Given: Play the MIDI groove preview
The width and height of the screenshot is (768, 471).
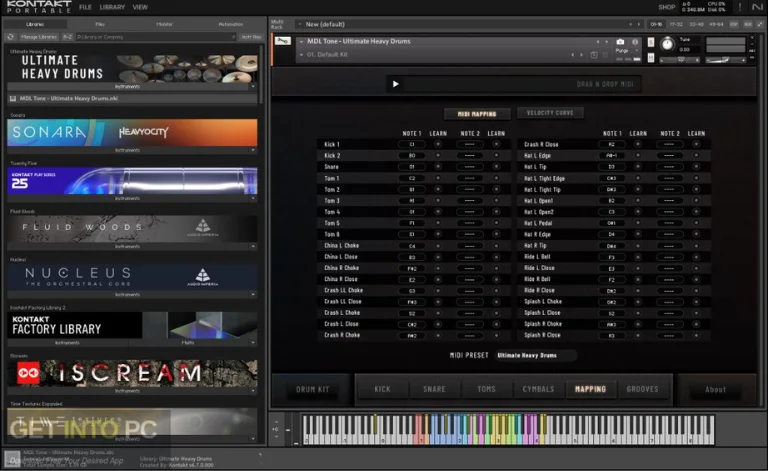Looking at the screenshot, I should click(395, 84).
